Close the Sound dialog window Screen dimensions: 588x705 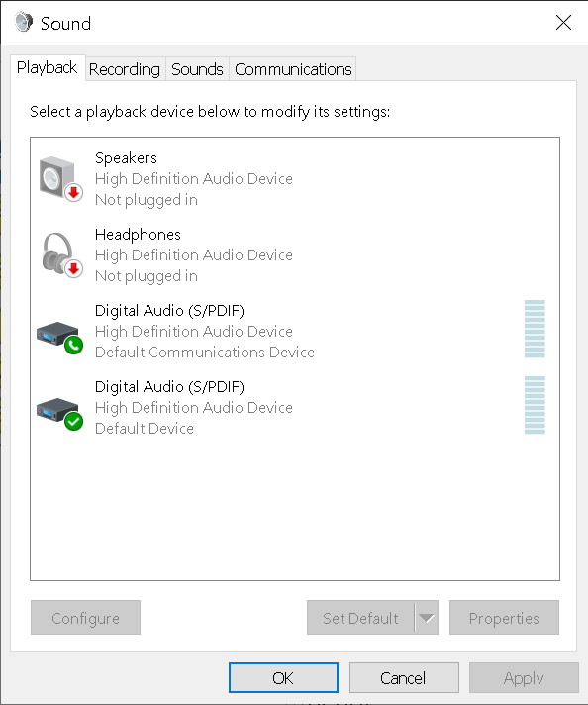563,22
